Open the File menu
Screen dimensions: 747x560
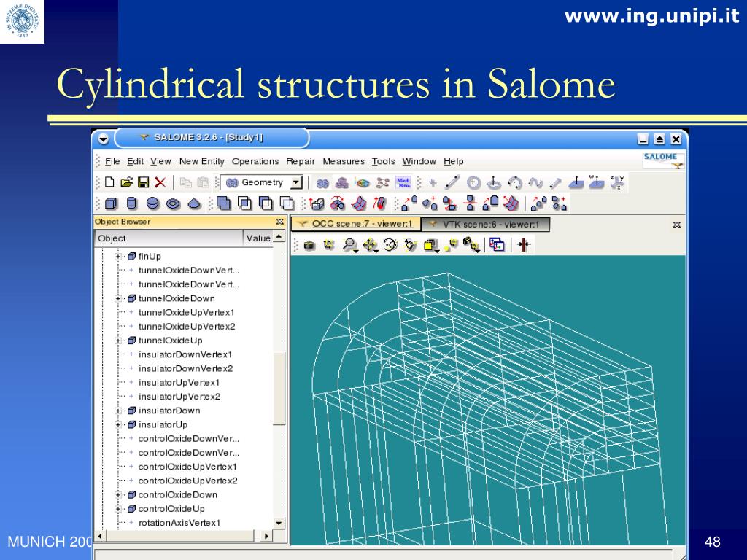112,161
